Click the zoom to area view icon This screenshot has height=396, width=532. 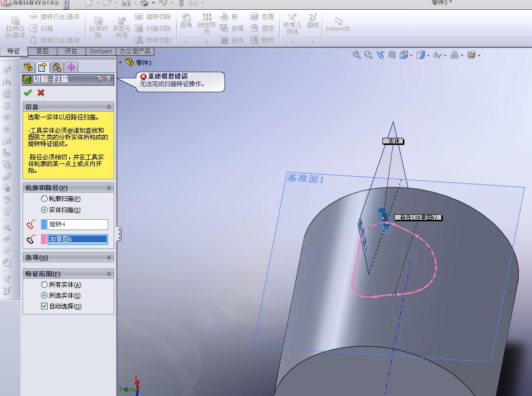368,55
